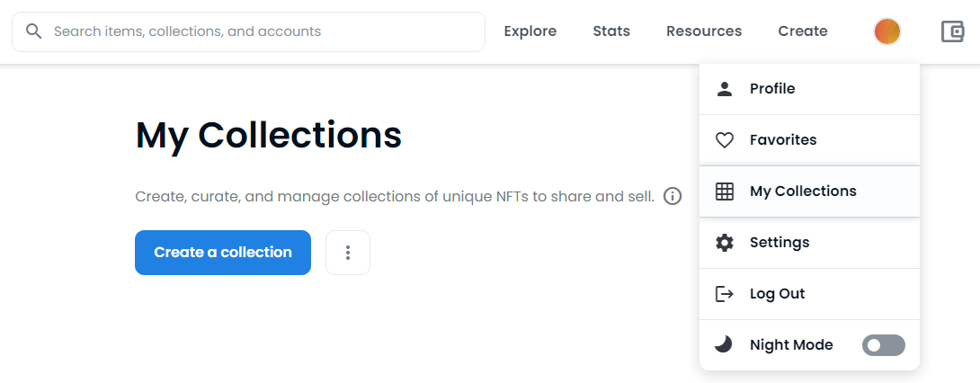Toggle the Night Mode switch
The height and width of the screenshot is (383, 980).
883,345
